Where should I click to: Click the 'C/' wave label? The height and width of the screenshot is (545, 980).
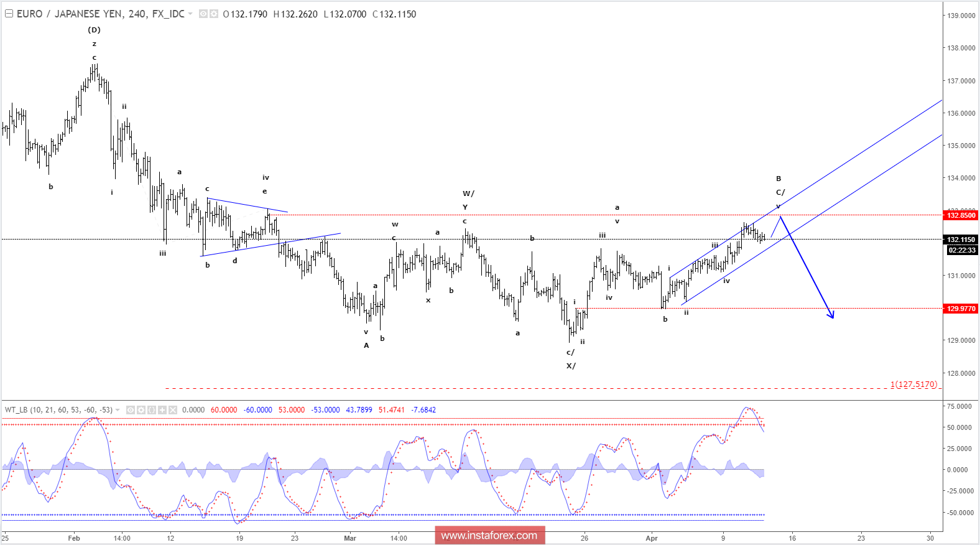pyautogui.click(x=780, y=192)
